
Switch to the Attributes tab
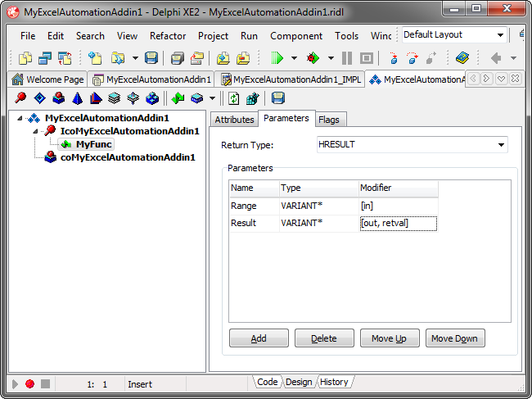pos(234,120)
